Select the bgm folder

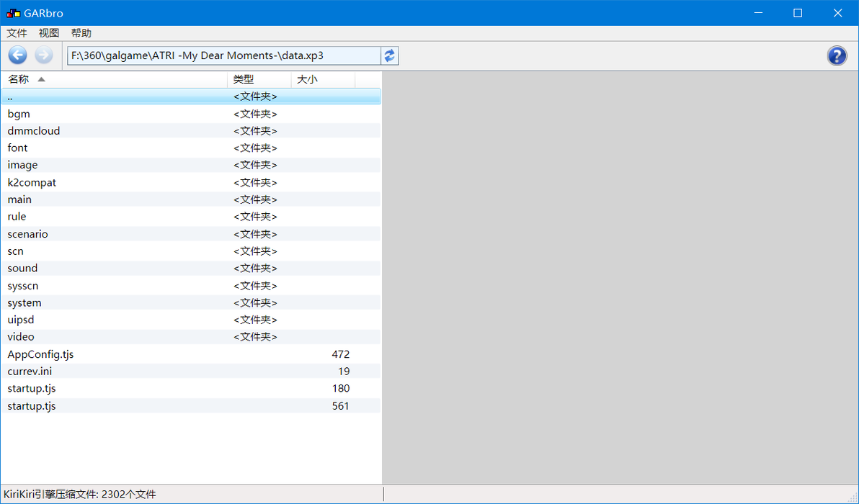pos(191,114)
